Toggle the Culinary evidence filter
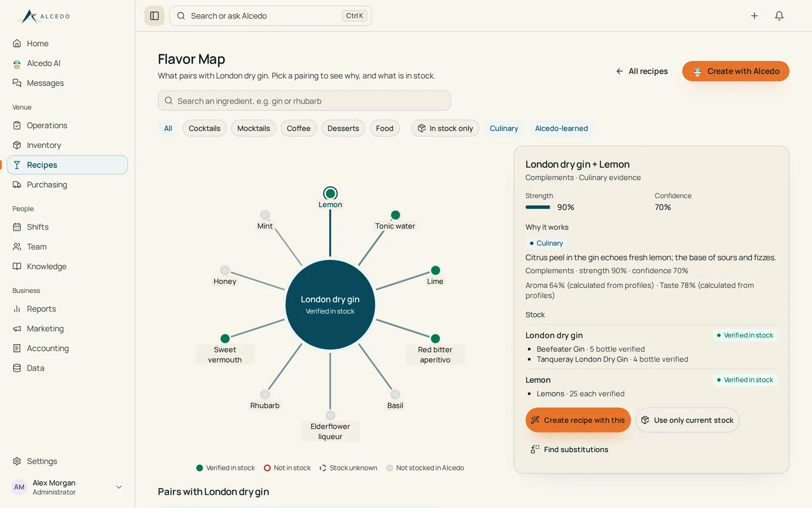 coord(504,129)
